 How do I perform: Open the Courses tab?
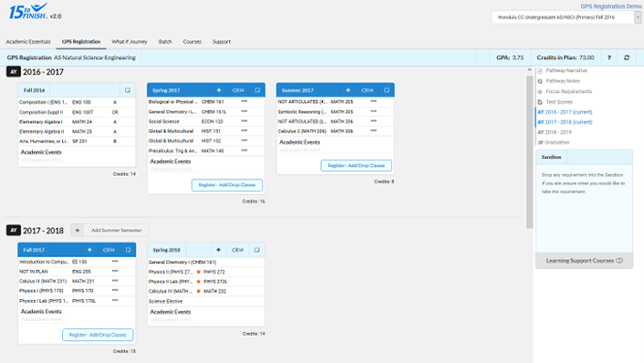[x=192, y=42]
